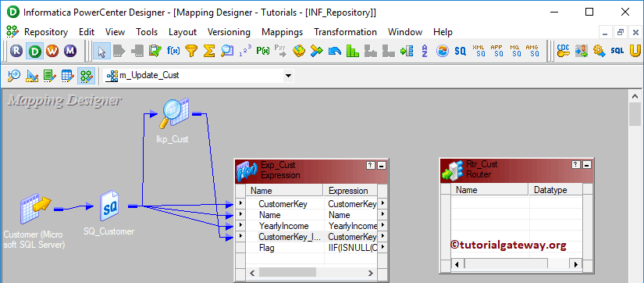Screen dimensions: 644x283
Task: Click Rtr_Cust horizontal scrollbar left arrow
Action: tap(457, 263)
